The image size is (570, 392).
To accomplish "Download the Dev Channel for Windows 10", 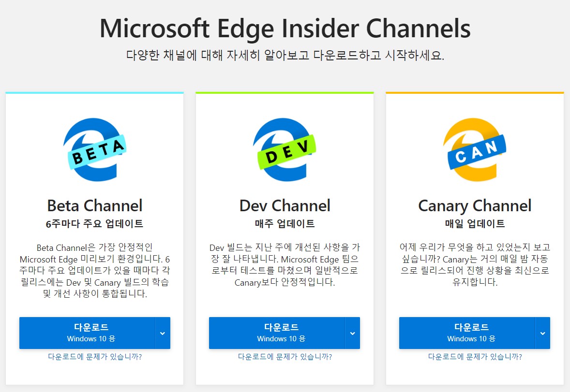I will click(x=277, y=333).
